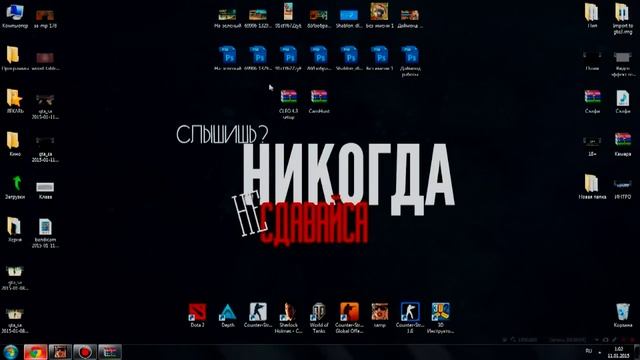
Task: Select the Камера archive file
Action: (x=623, y=144)
